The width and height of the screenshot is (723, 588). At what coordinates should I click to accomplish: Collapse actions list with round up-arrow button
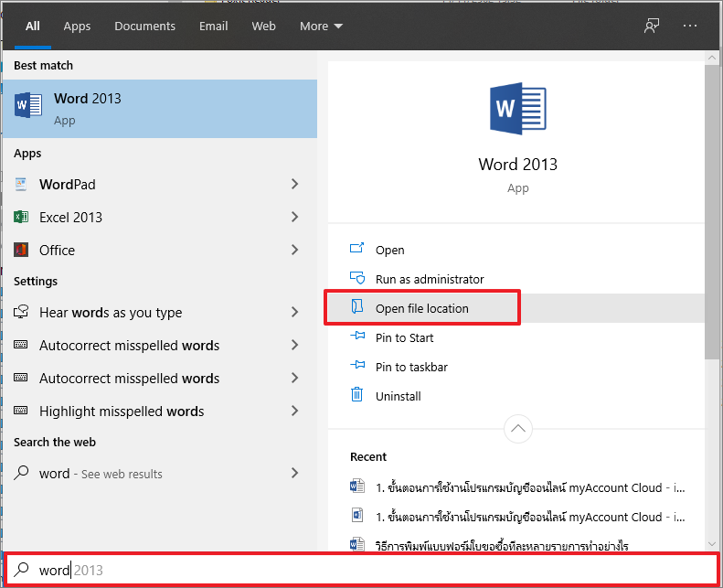[x=518, y=429]
